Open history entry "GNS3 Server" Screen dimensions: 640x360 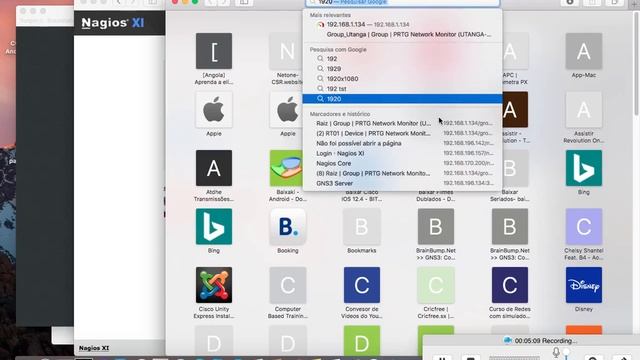pos(402,183)
